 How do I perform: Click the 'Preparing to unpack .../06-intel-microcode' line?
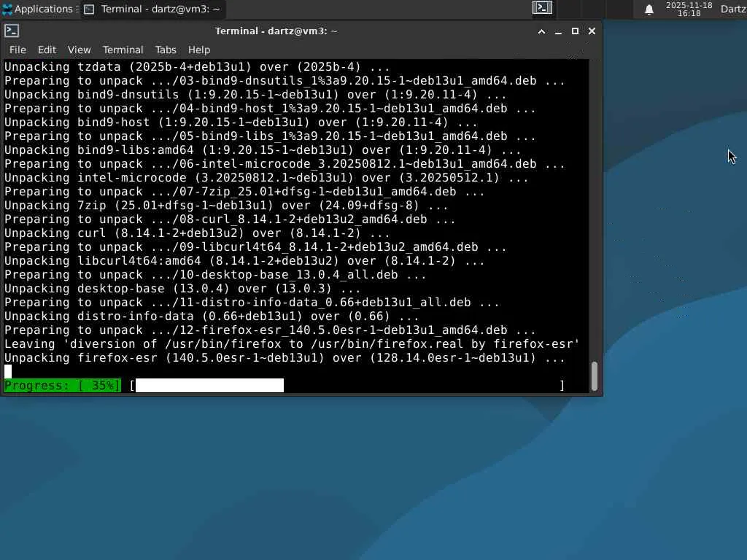click(x=285, y=164)
